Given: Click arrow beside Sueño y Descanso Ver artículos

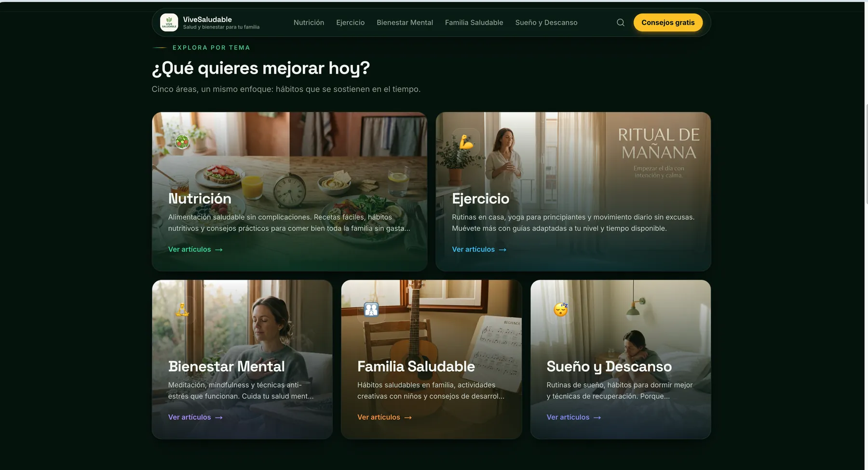Looking at the screenshot, I should (x=597, y=417).
